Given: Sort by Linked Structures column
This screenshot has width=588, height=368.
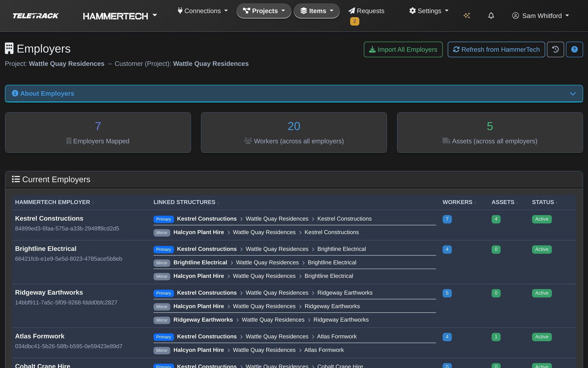Looking at the screenshot, I should pos(186,202).
